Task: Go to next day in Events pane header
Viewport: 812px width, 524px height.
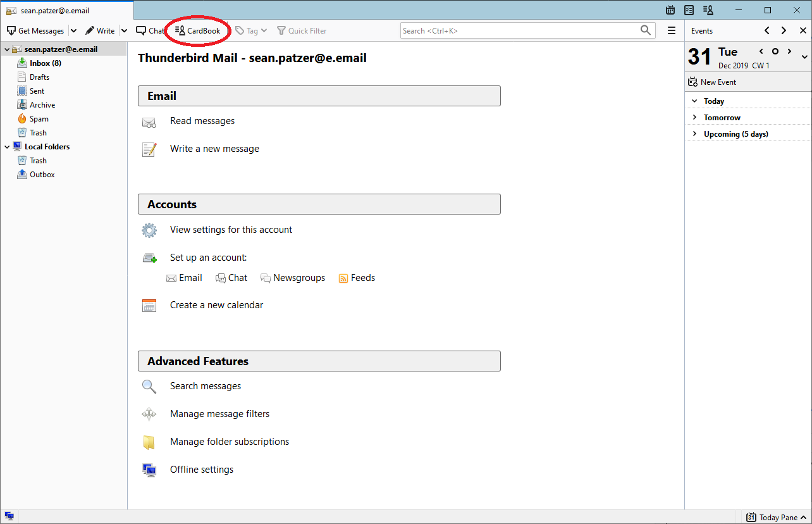Action: pyautogui.click(x=784, y=30)
